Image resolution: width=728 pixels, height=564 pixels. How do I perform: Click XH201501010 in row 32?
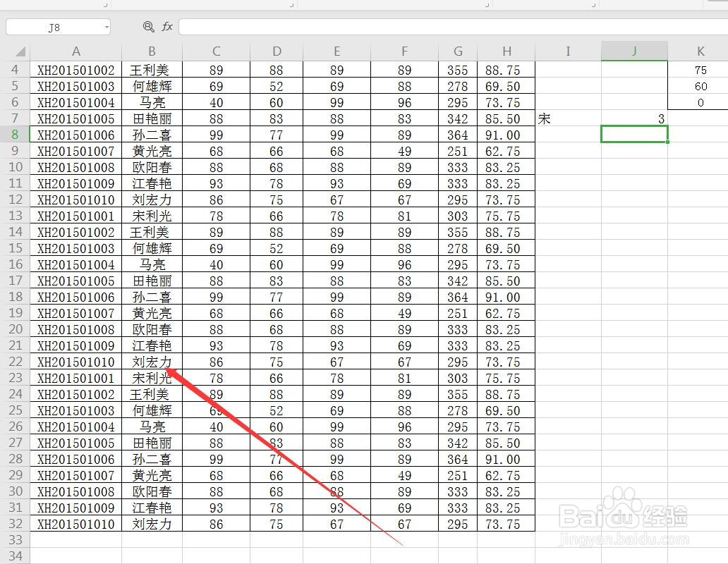[76, 524]
